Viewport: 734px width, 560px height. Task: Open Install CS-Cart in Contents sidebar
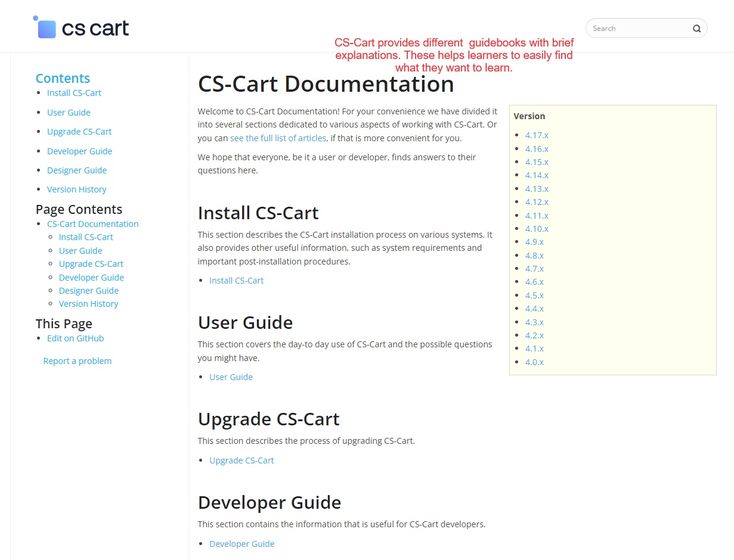[x=74, y=93]
